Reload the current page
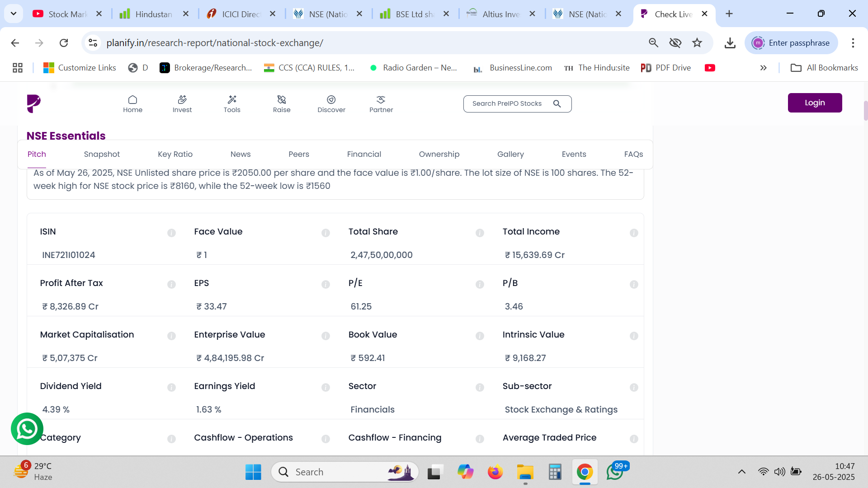868x488 pixels. (64, 42)
